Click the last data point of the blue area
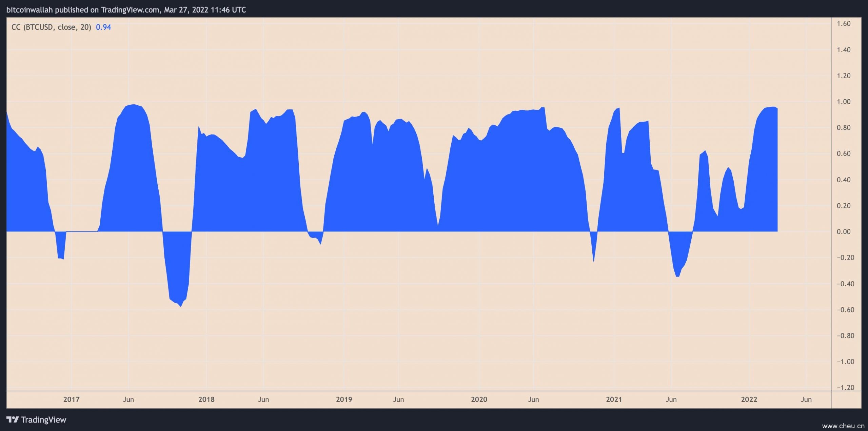 coord(777,109)
